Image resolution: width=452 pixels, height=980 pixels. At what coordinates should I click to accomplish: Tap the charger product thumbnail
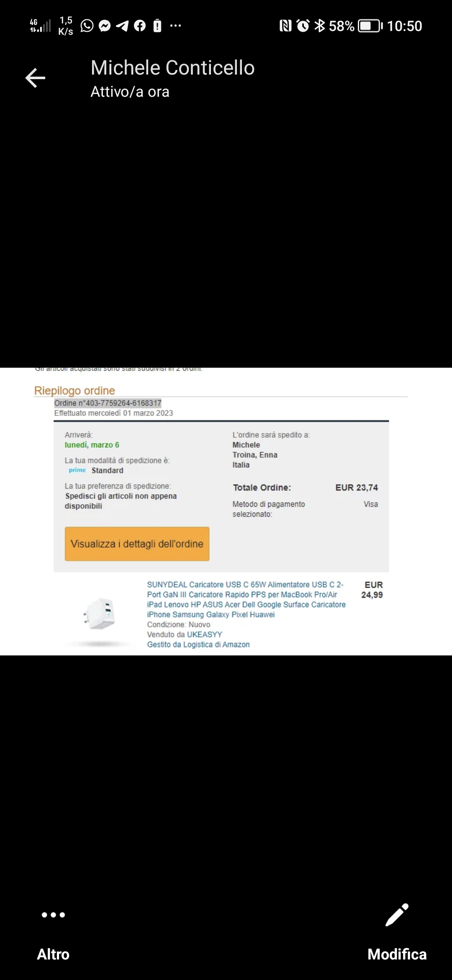[x=100, y=614]
